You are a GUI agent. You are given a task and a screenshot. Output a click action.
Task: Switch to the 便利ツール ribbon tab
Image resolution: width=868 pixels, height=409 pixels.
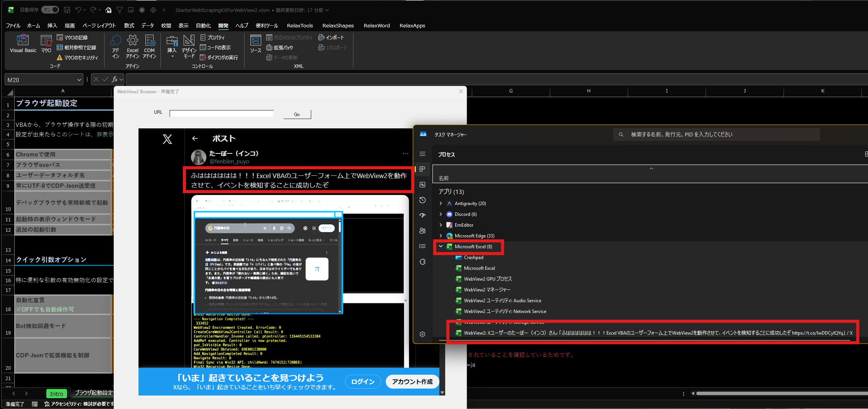click(267, 25)
